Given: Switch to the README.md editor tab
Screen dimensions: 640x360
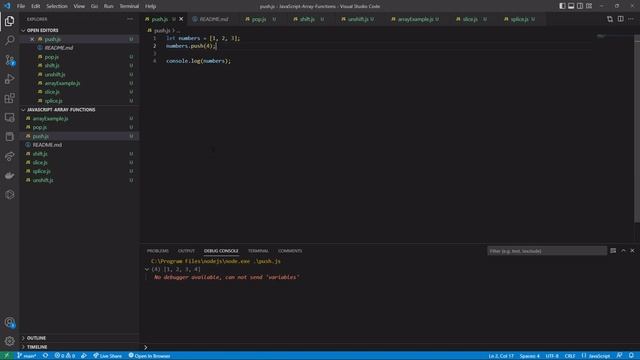Looking at the screenshot, I should [x=213, y=19].
